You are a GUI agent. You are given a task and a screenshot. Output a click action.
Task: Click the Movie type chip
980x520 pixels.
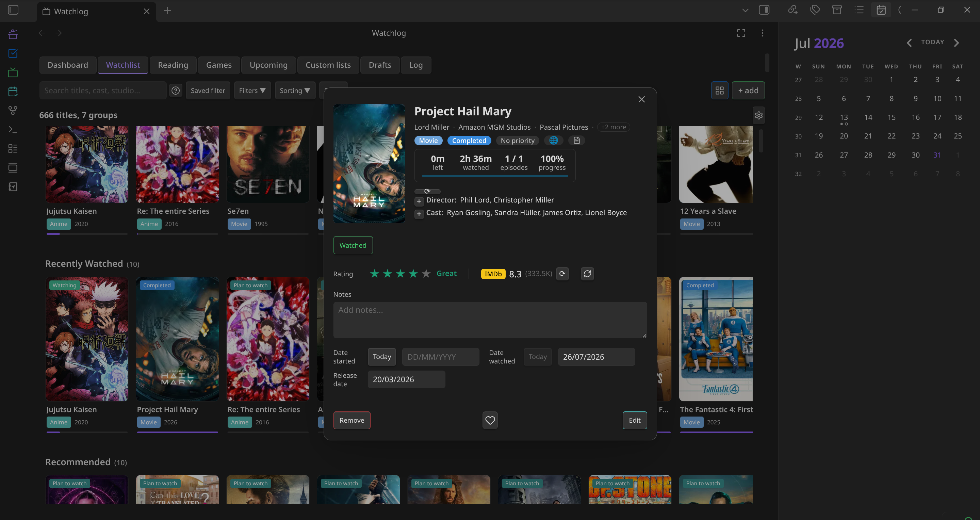click(428, 140)
